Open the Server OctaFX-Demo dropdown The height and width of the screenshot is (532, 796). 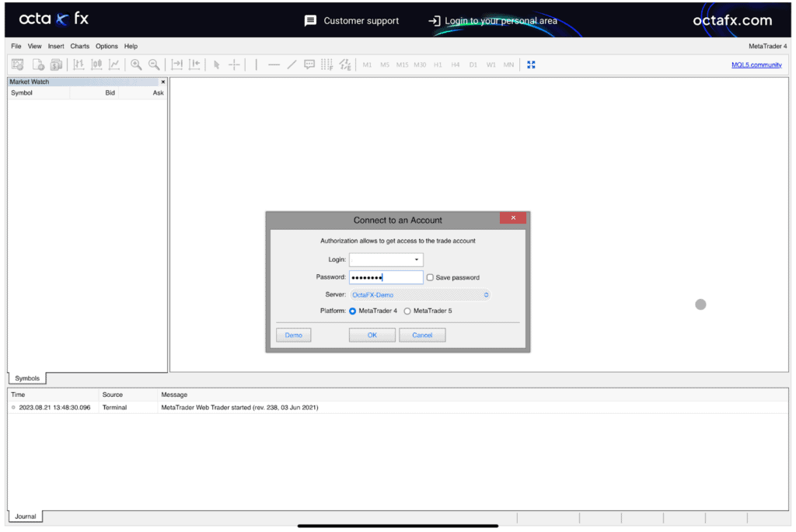click(x=420, y=294)
